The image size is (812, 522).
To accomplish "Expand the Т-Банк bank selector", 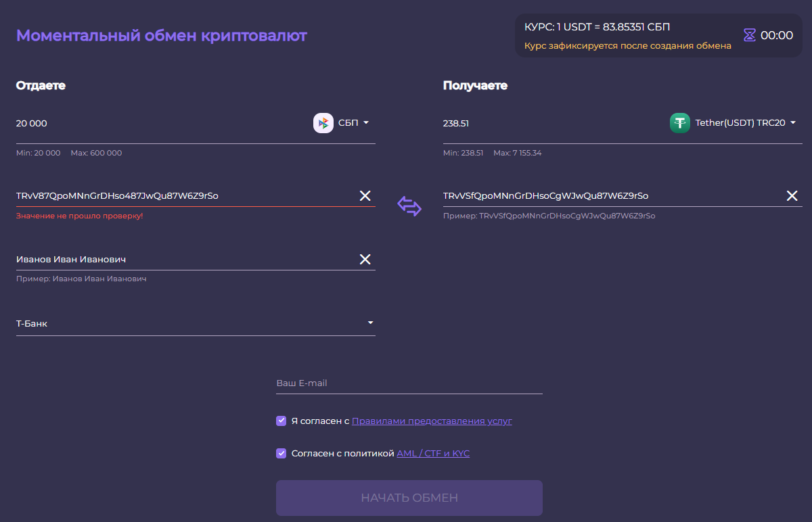I will [196, 323].
